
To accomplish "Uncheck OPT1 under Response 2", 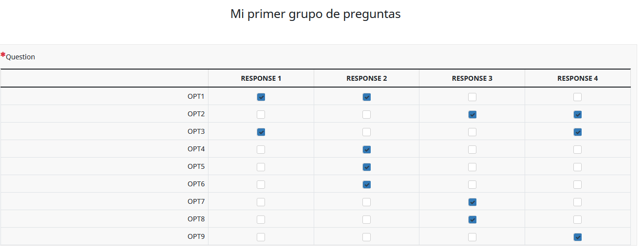I will [x=367, y=97].
